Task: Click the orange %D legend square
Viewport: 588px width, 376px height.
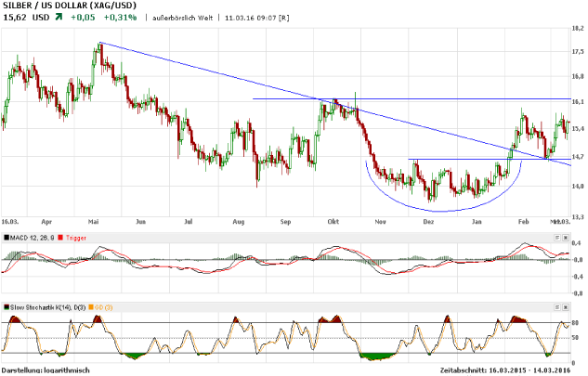Action: (x=92, y=305)
